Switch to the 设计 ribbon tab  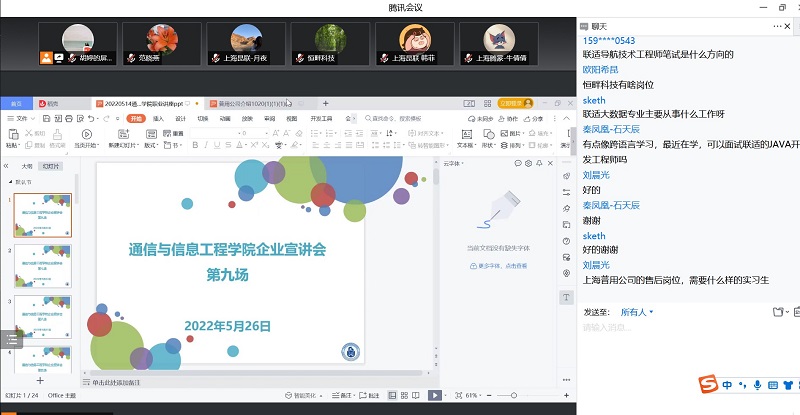coord(181,118)
